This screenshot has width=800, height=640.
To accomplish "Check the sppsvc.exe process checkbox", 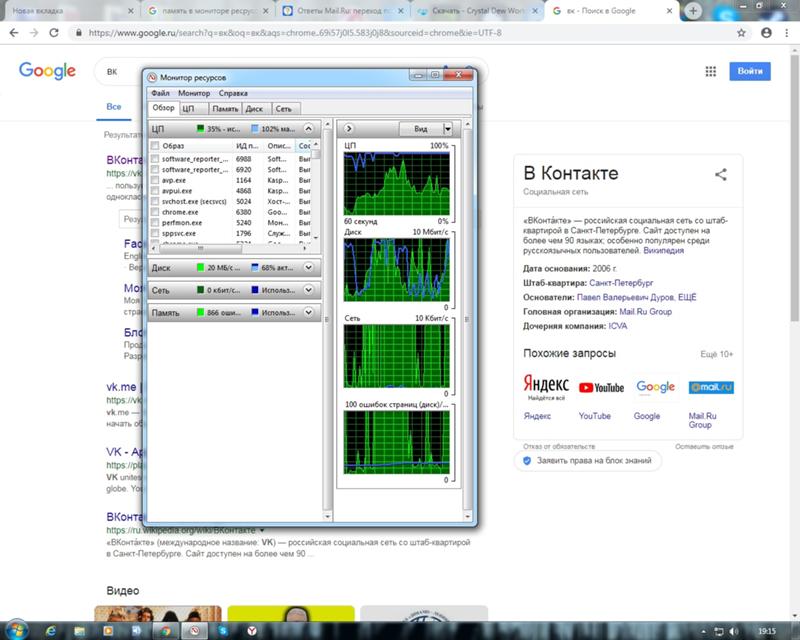I will [x=155, y=233].
